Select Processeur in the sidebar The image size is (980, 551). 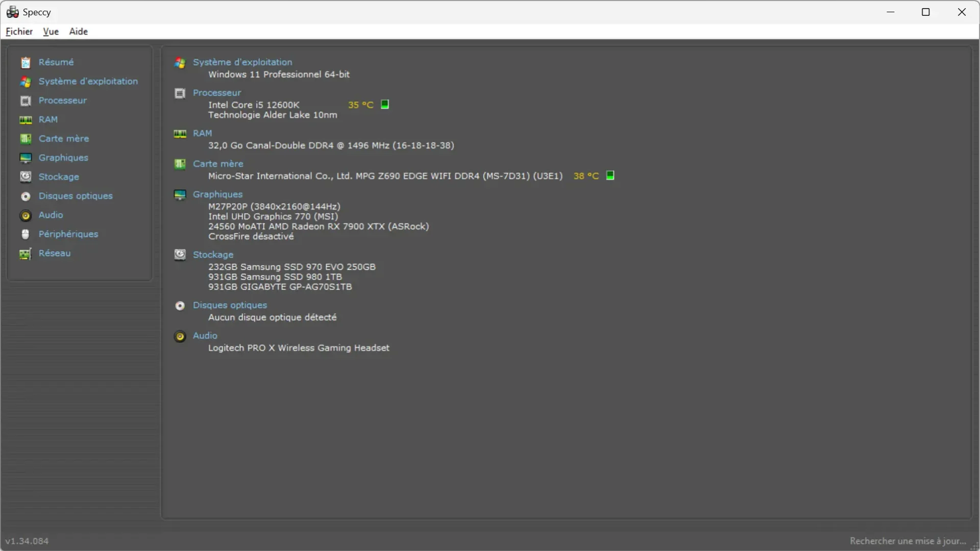click(x=63, y=101)
